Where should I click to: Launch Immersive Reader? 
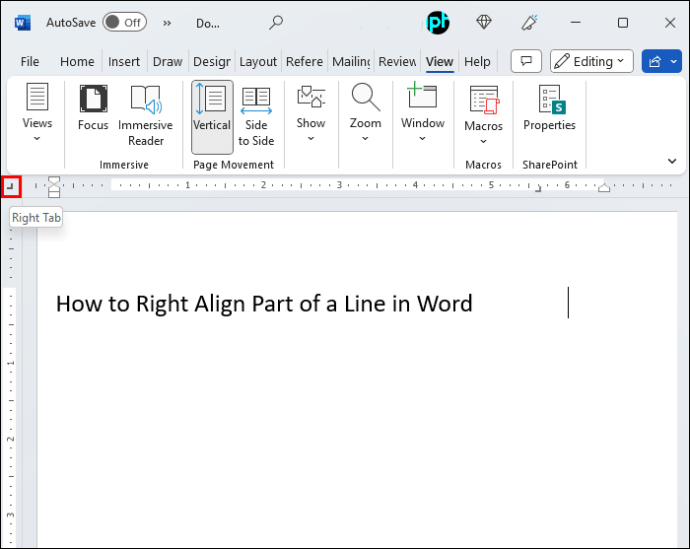146,115
